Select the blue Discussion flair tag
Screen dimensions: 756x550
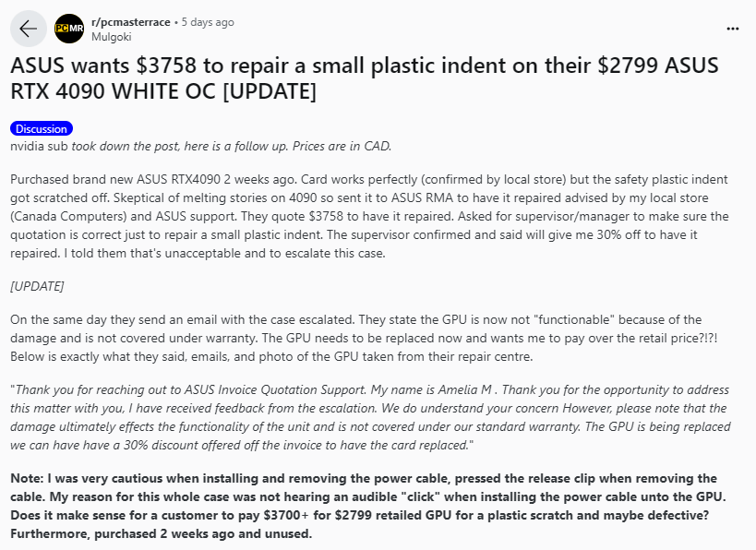(x=42, y=129)
